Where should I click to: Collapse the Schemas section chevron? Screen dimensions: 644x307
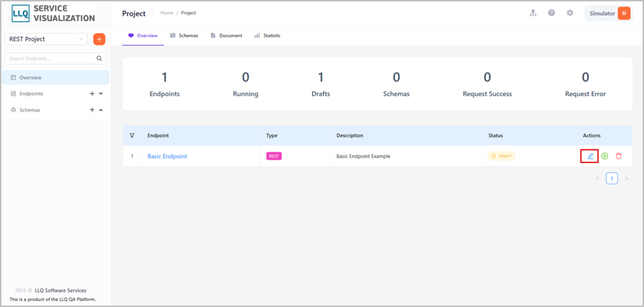101,110
